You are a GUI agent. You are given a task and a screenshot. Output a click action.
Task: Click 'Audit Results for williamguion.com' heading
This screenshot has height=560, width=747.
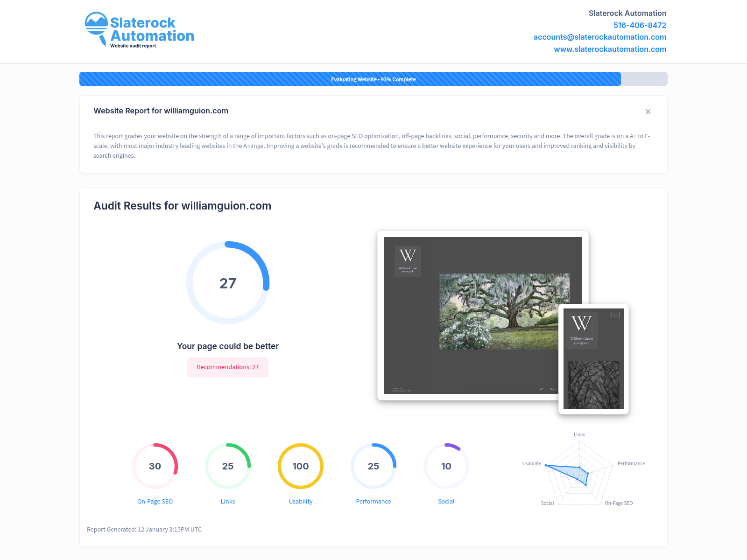tap(183, 206)
